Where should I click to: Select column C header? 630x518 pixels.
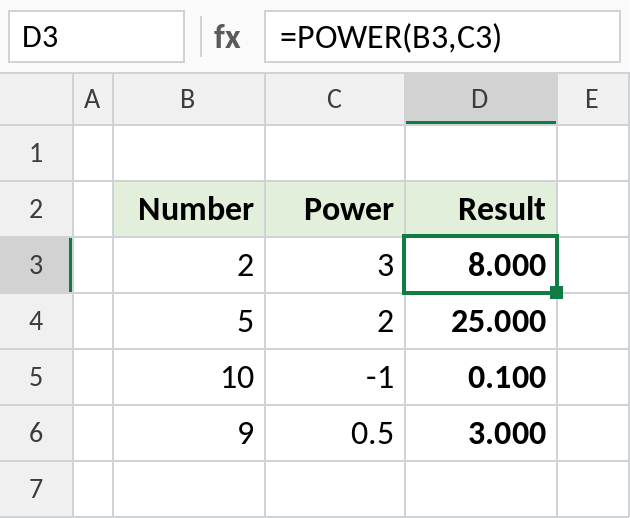click(335, 99)
